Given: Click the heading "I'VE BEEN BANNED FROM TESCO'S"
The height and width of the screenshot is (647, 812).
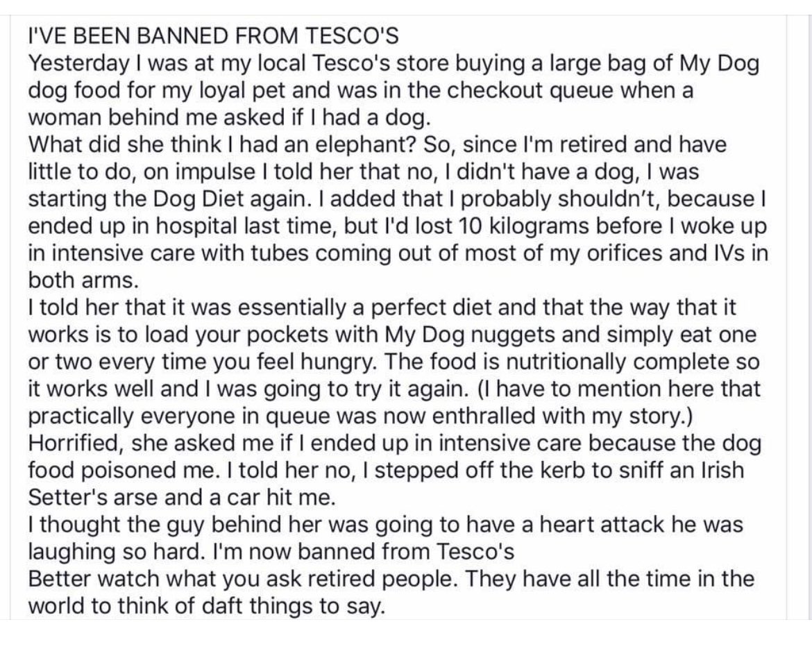Looking at the screenshot, I should (x=213, y=37).
